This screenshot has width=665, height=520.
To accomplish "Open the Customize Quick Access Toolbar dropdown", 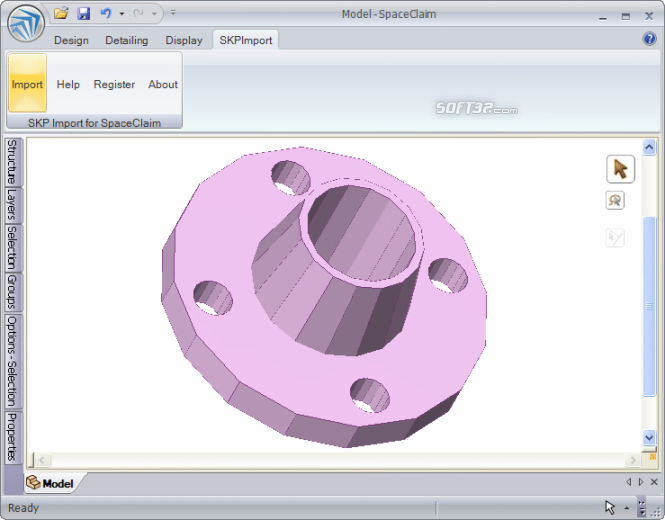I will [173, 13].
